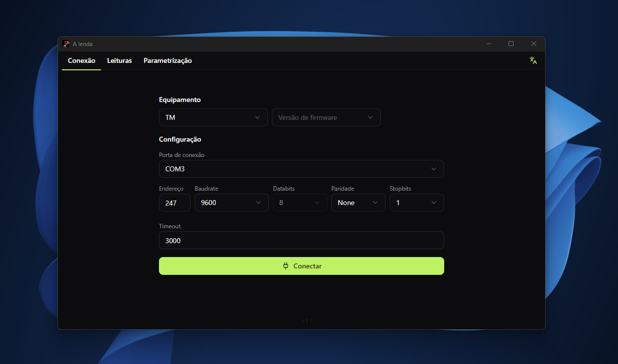Open the Databits dropdown showing 8
This screenshot has width=618, height=364.
pyautogui.click(x=300, y=203)
